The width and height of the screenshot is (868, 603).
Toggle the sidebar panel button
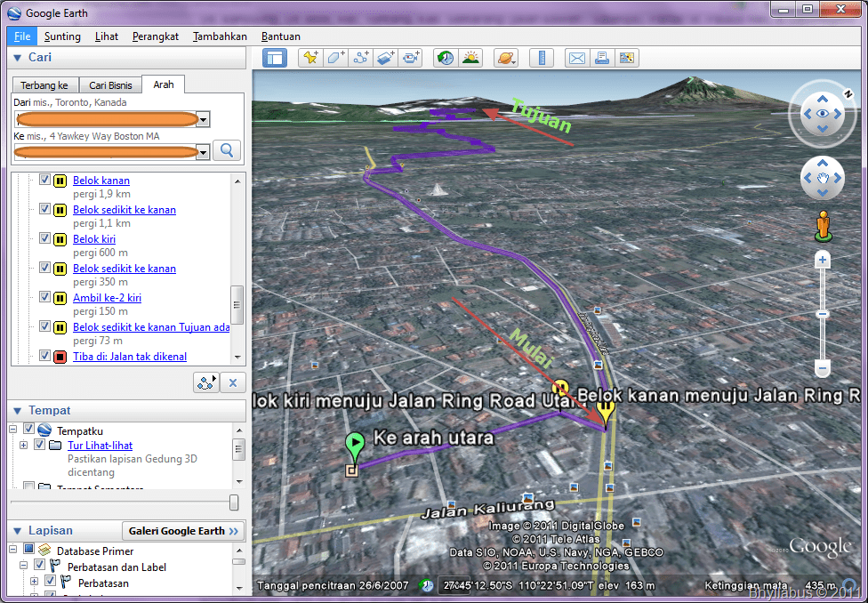point(275,58)
